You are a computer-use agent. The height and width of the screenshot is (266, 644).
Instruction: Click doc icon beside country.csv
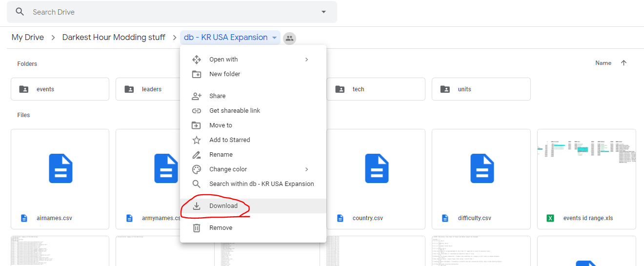(x=340, y=218)
